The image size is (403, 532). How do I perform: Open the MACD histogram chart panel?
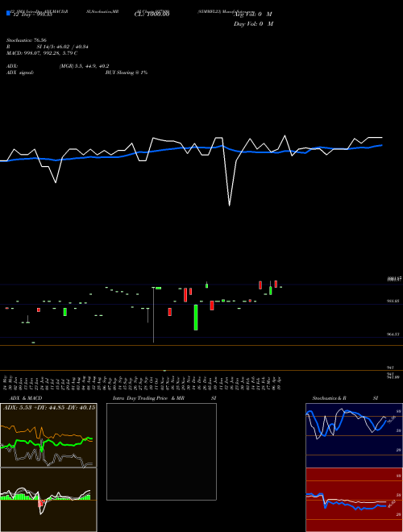48,500
